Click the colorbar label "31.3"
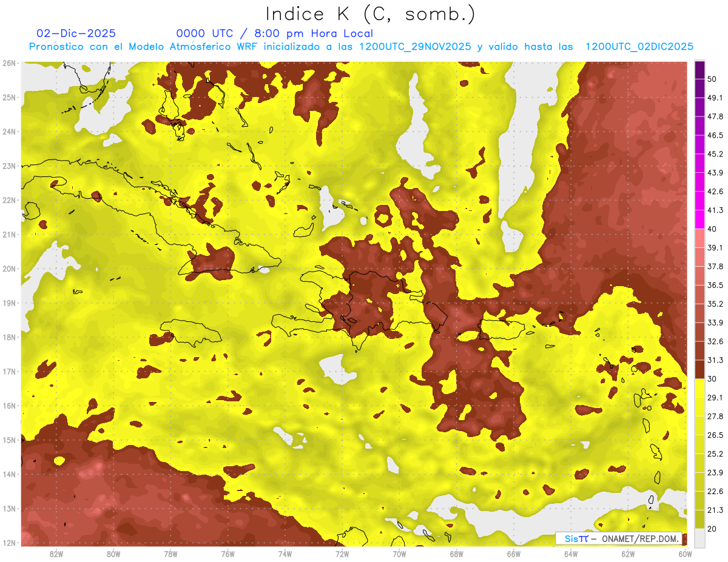 pyautogui.click(x=715, y=360)
